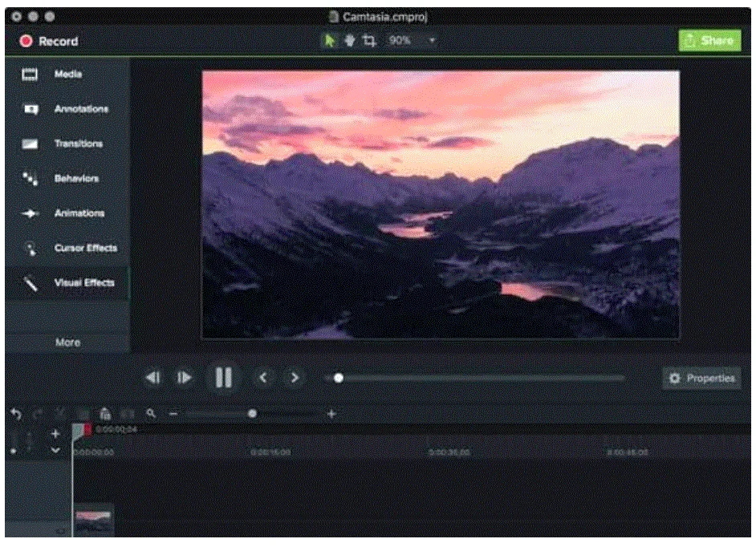The height and width of the screenshot is (547, 756).
Task: Redo the last undone action
Action: [x=38, y=414]
